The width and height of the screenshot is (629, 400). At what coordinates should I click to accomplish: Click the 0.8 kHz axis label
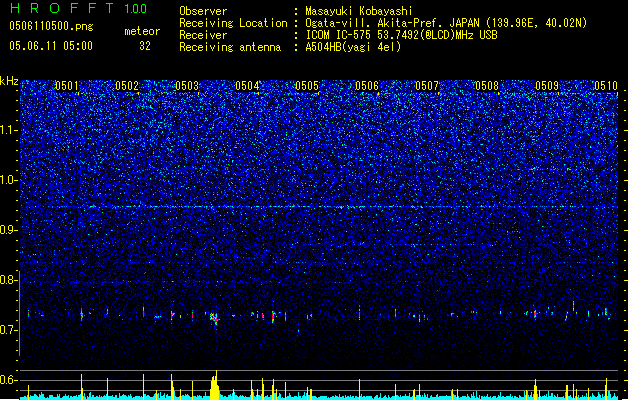[x=8, y=280]
